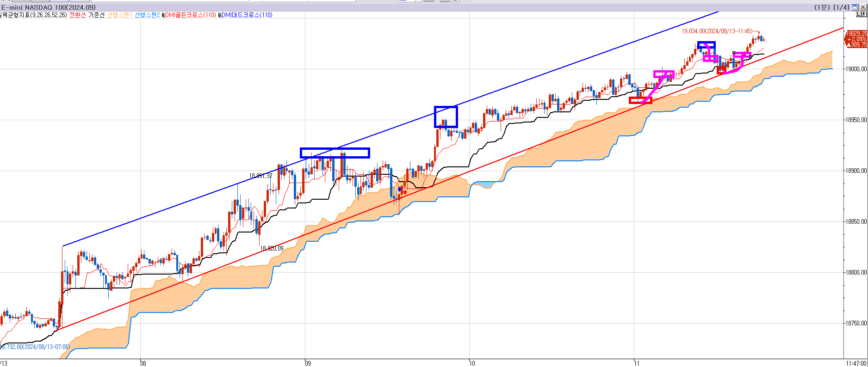Click the 10 hour label on time axis
This screenshot has height=367, width=868.
[472, 363]
